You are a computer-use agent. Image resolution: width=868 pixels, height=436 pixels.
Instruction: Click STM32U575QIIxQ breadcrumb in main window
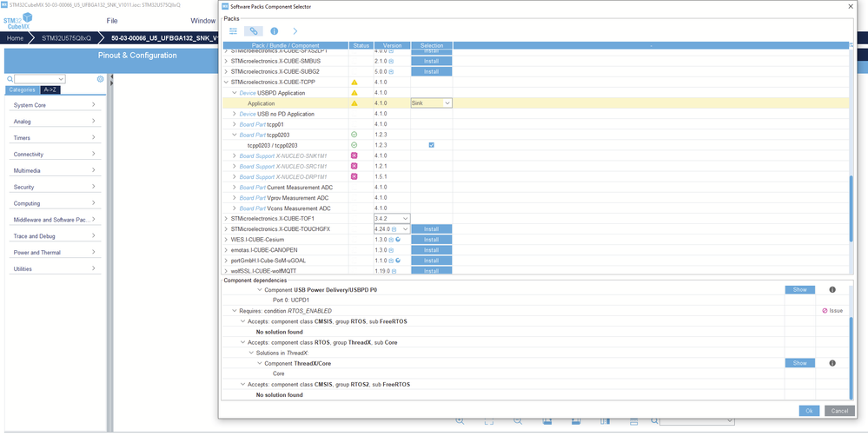point(66,38)
